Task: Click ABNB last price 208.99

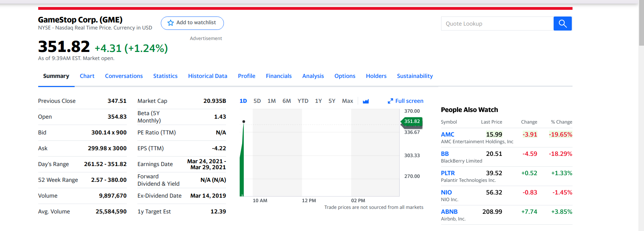Action: 492,212
